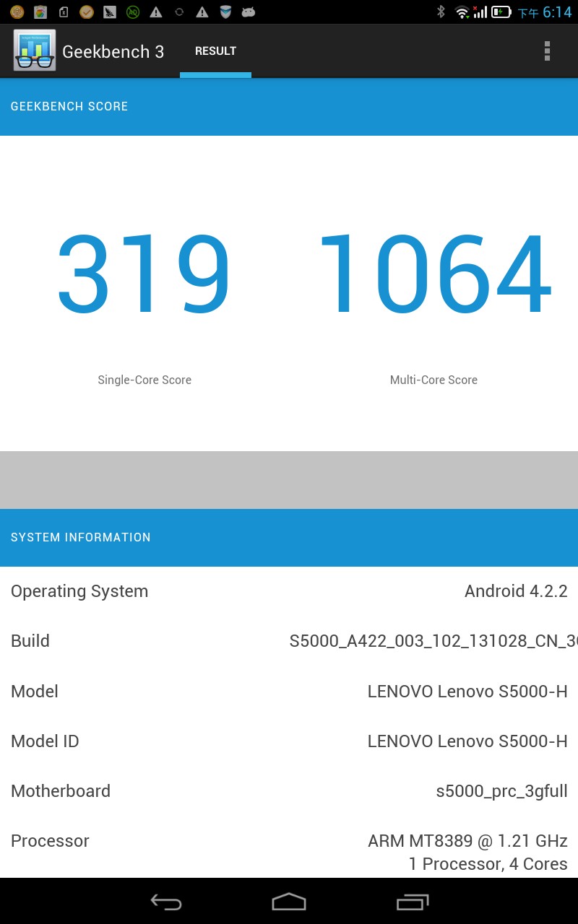The width and height of the screenshot is (578, 924).
Task: Tap the Geekbench 3 app logo
Action: coord(35,51)
